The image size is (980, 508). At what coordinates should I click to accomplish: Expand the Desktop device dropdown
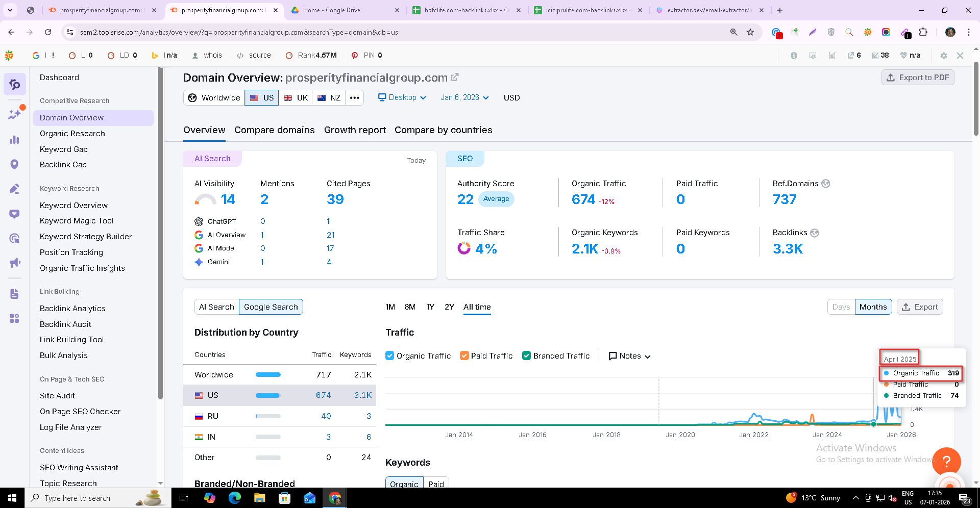tap(402, 97)
